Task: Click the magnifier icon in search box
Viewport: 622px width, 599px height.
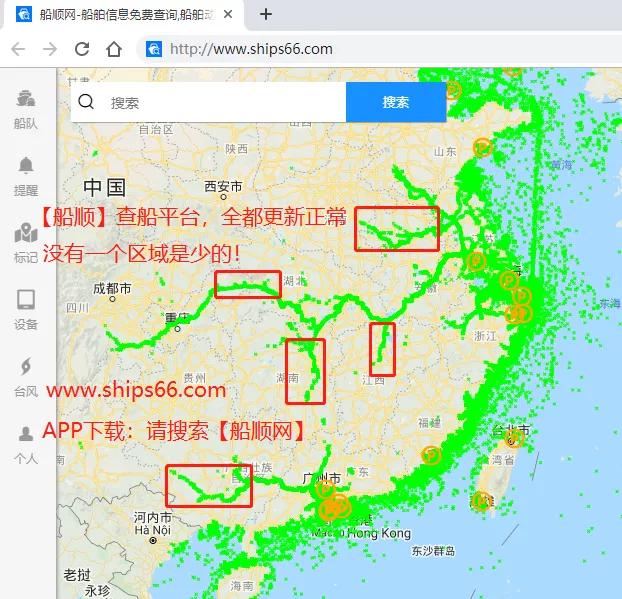Action: tap(86, 102)
